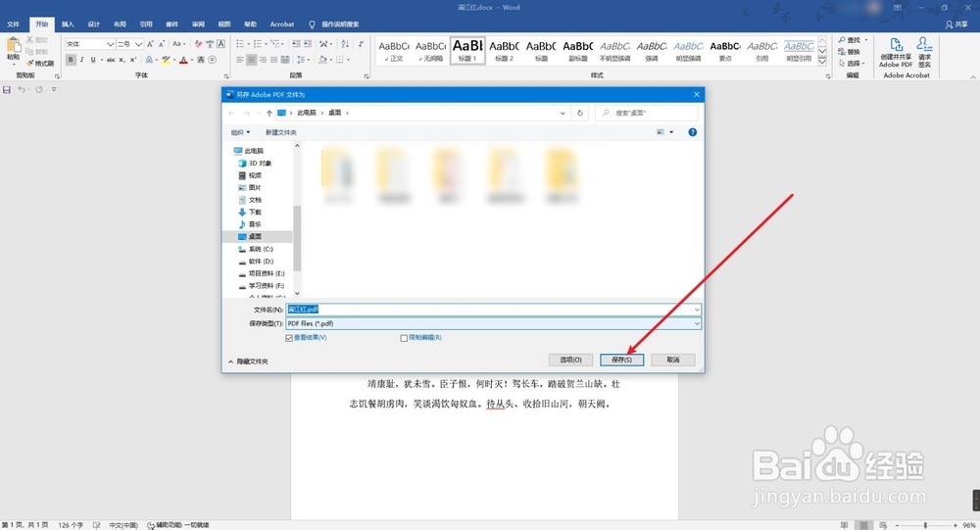Enable the 限制编辑(R) checkbox
This screenshot has width=980, height=530.
pos(404,338)
